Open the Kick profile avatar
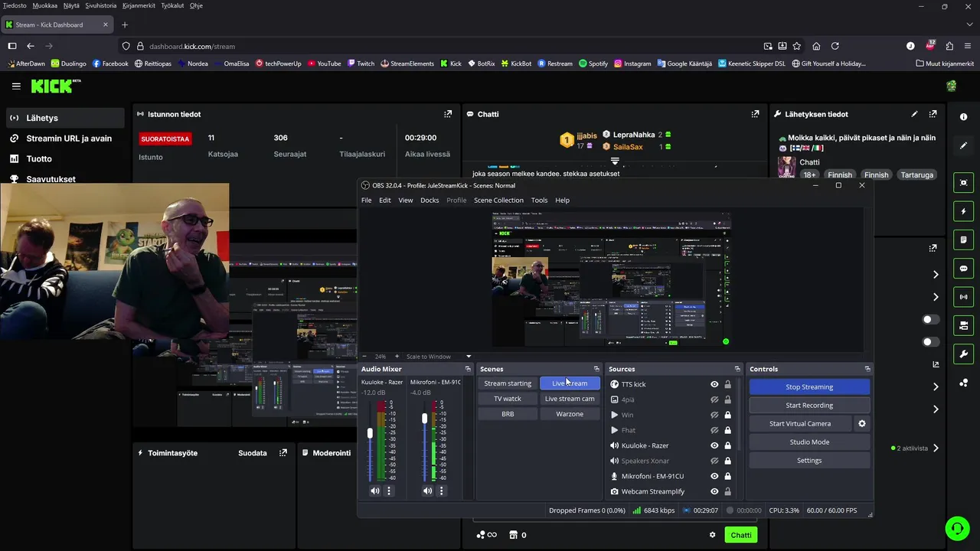Image resolution: width=980 pixels, height=551 pixels. (x=952, y=86)
